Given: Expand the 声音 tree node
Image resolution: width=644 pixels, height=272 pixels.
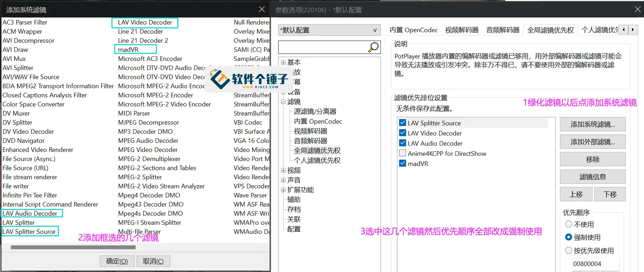Looking at the screenshot, I should [x=283, y=180].
